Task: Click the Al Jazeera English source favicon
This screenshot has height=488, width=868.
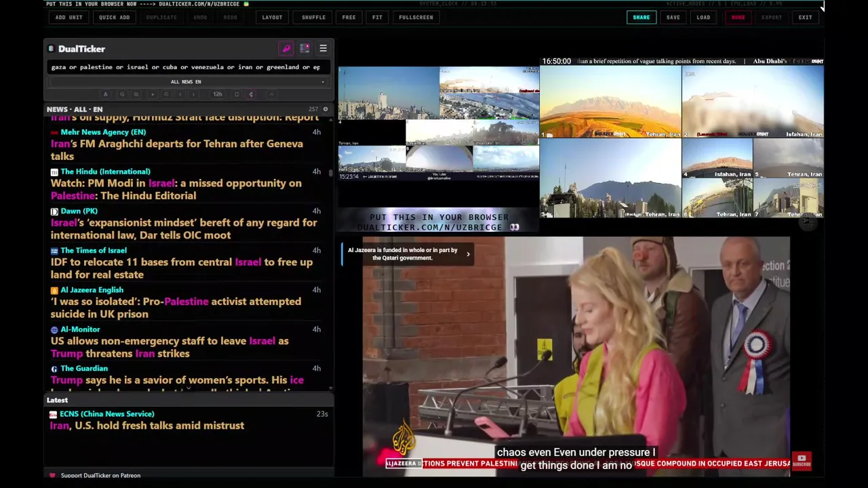Action: (x=54, y=290)
